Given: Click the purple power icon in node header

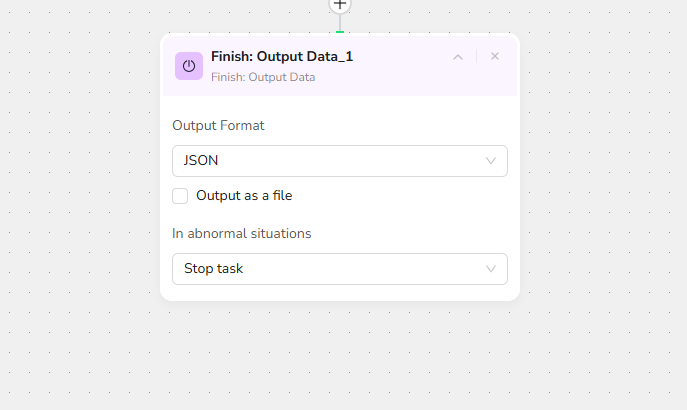Looking at the screenshot, I should [x=189, y=66].
